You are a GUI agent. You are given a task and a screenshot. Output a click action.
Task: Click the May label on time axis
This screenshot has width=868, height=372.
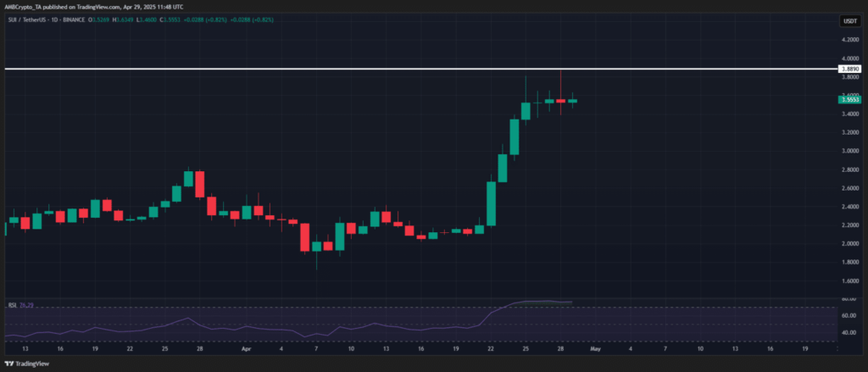click(595, 350)
